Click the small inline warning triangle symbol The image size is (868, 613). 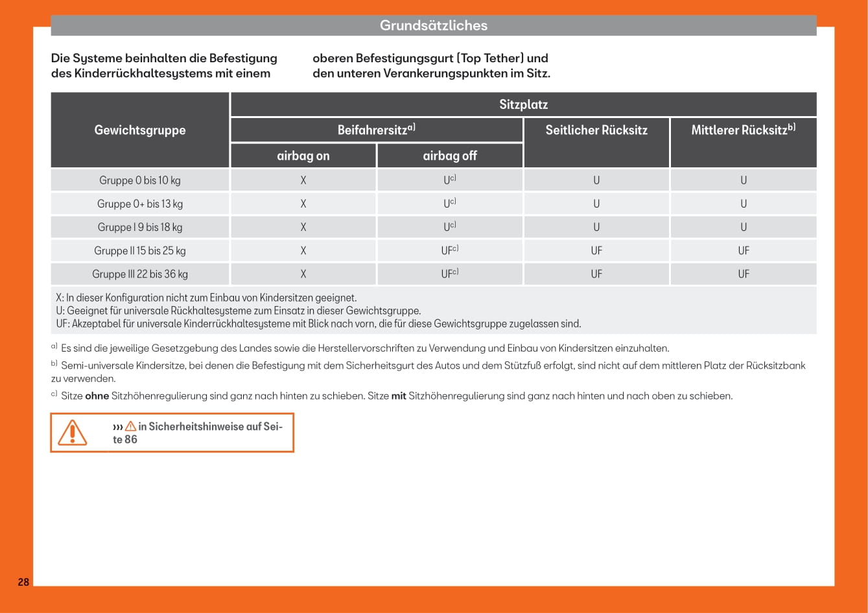point(131,426)
